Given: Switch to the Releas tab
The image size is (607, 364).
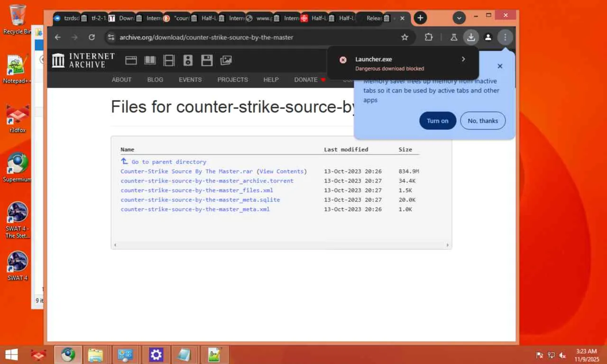Looking at the screenshot, I should [369, 18].
